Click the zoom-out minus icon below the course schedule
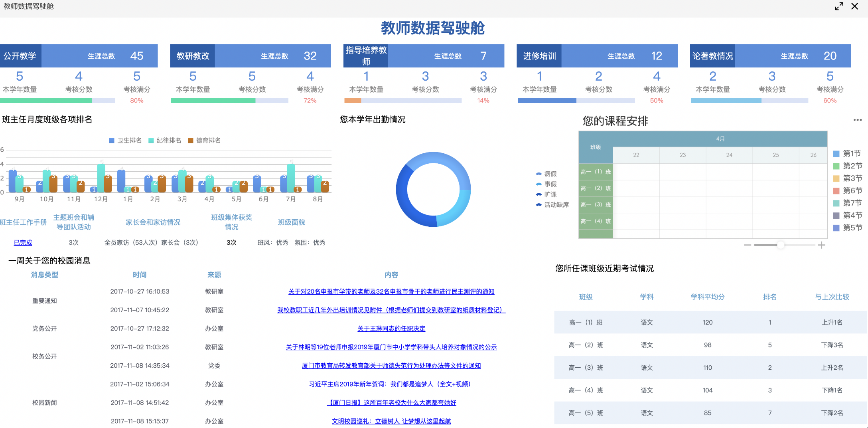868x428 pixels. 747,245
